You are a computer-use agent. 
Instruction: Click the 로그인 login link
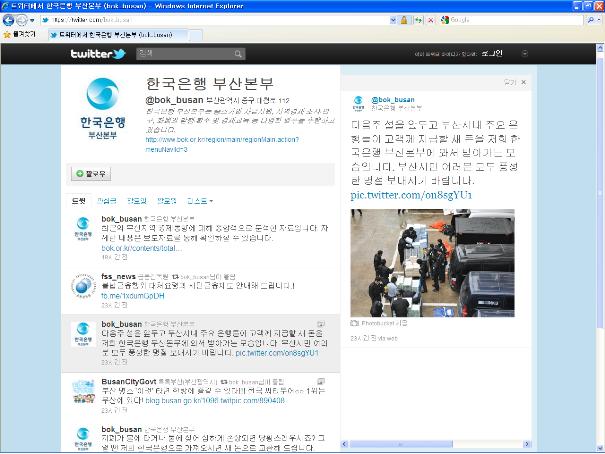(x=492, y=53)
